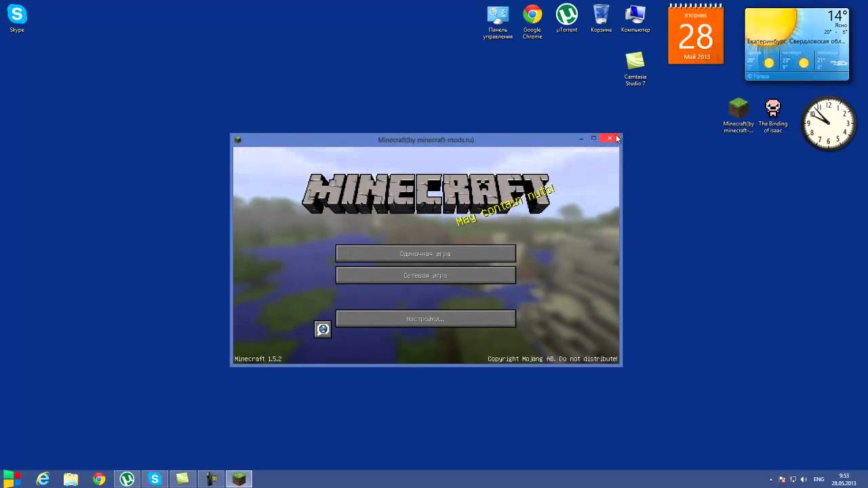Select the Skype desktop shortcut
The width and height of the screenshot is (868, 488).
coord(17,18)
